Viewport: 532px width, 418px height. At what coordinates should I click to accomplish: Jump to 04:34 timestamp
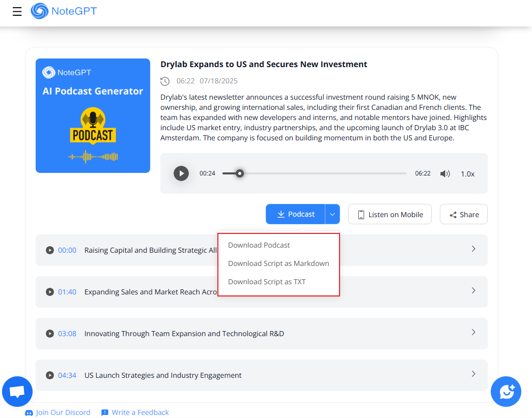(x=67, y=375)
